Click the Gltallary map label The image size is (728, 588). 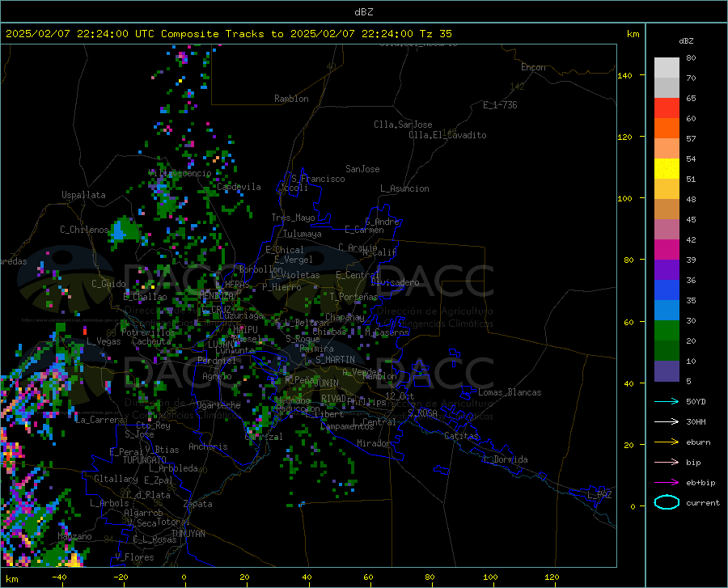[x=116, y=479]
